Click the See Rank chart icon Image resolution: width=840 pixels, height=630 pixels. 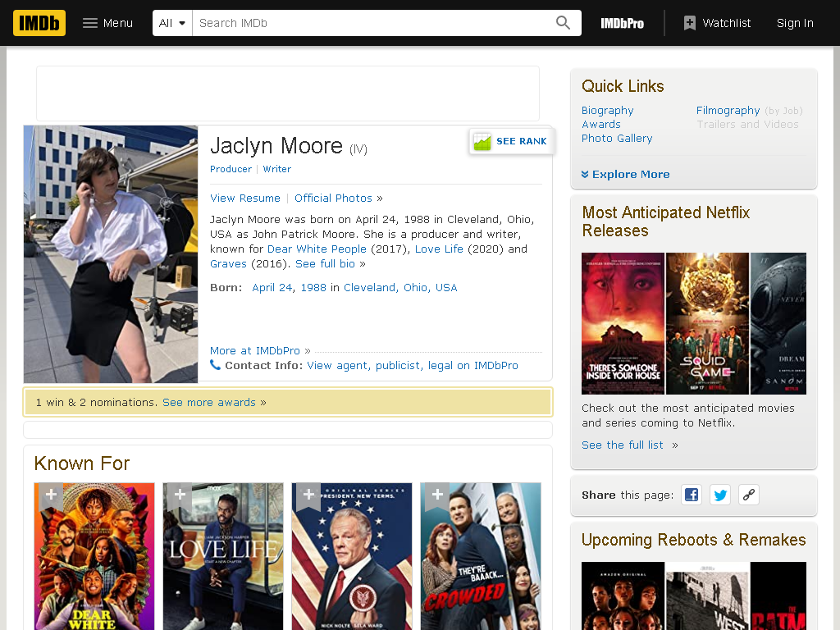(x=482, y=141)
